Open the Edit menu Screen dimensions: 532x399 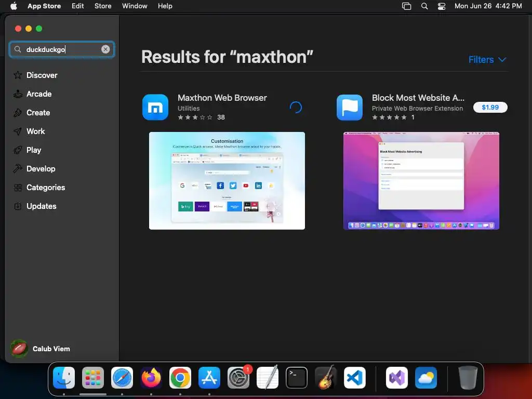(78, 6)
